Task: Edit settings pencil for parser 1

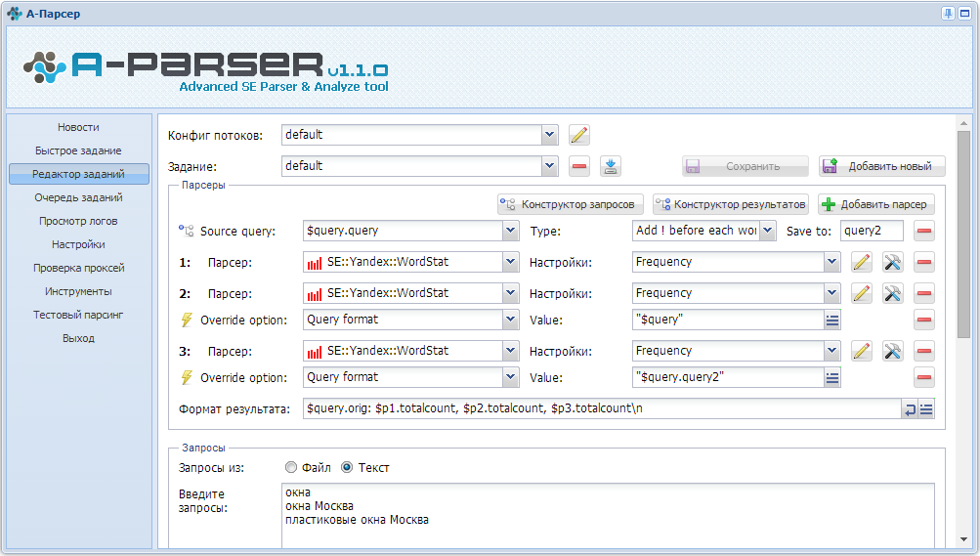Action: (861, 263)
